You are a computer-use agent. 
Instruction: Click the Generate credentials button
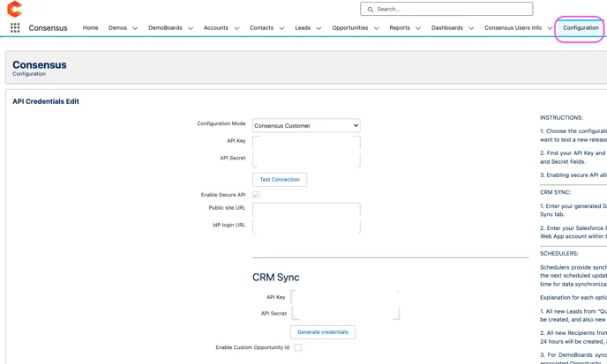pyautogui.click(x=323, y=332)
